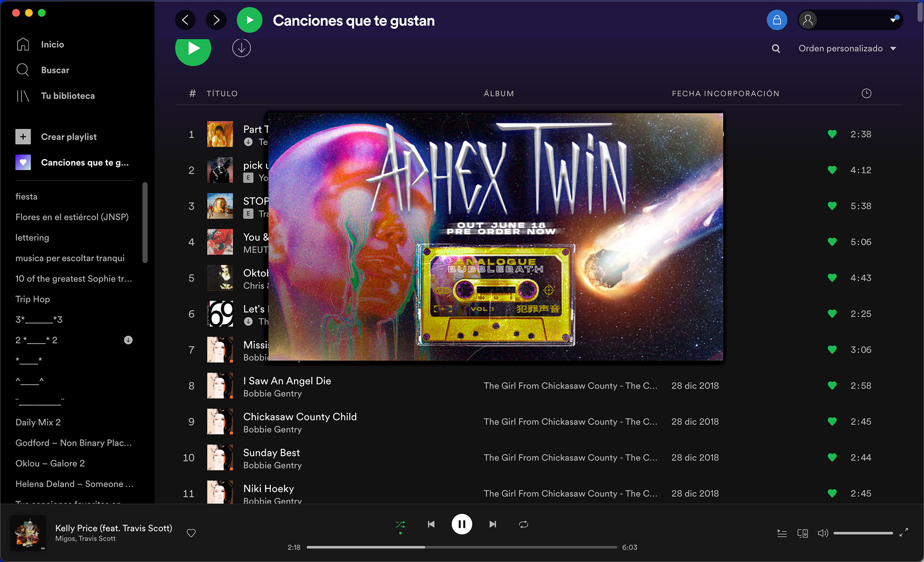Enter full screen mode

click(x=904, y=532)
